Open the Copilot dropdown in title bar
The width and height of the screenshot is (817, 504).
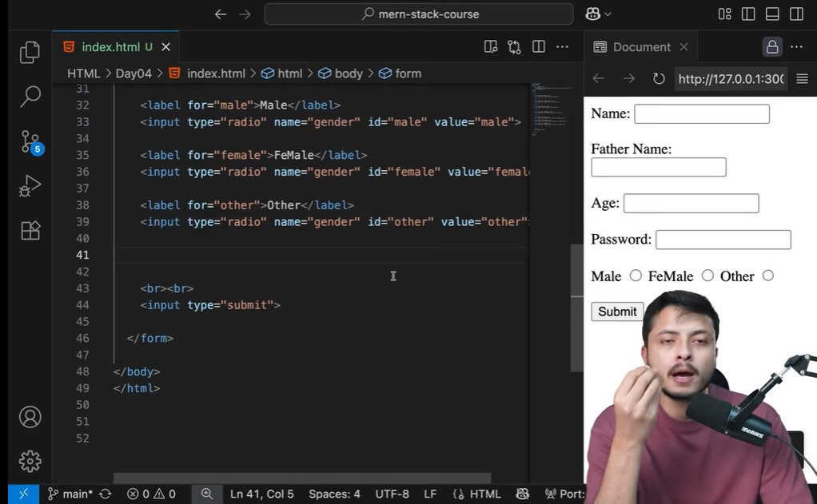tap(599, 14)
